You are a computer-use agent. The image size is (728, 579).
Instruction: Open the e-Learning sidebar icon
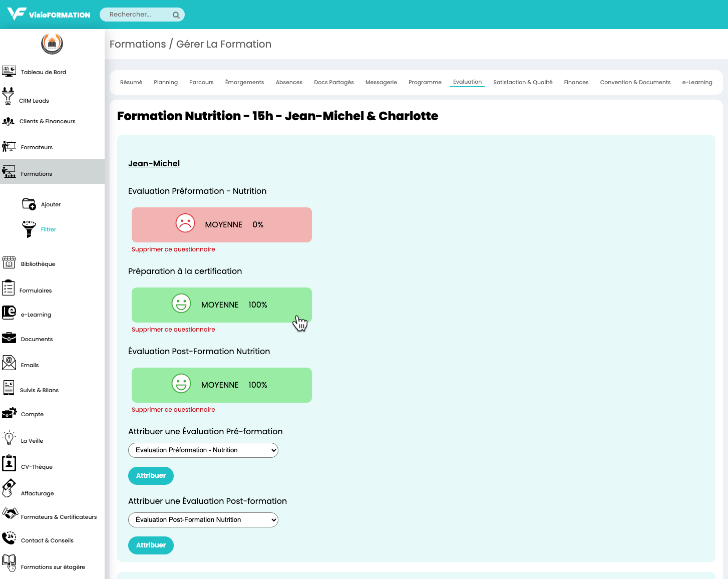pos(9,313)
